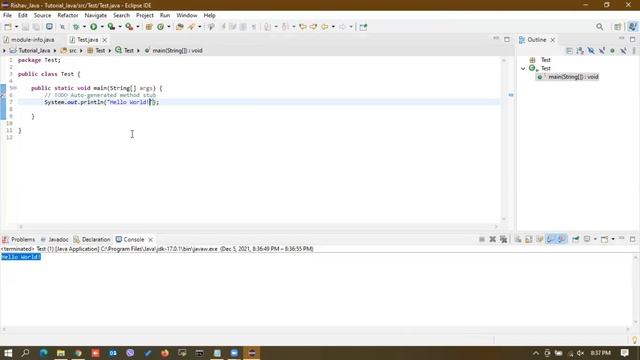Open the Refactor menu
Viewport: 640px width, 360px height.
pyautogui.click(x=68, y=16)
